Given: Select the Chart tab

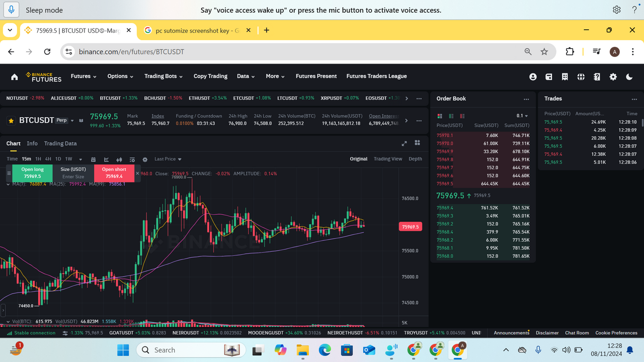Looking at the screenshot, I should pos(14,143).
